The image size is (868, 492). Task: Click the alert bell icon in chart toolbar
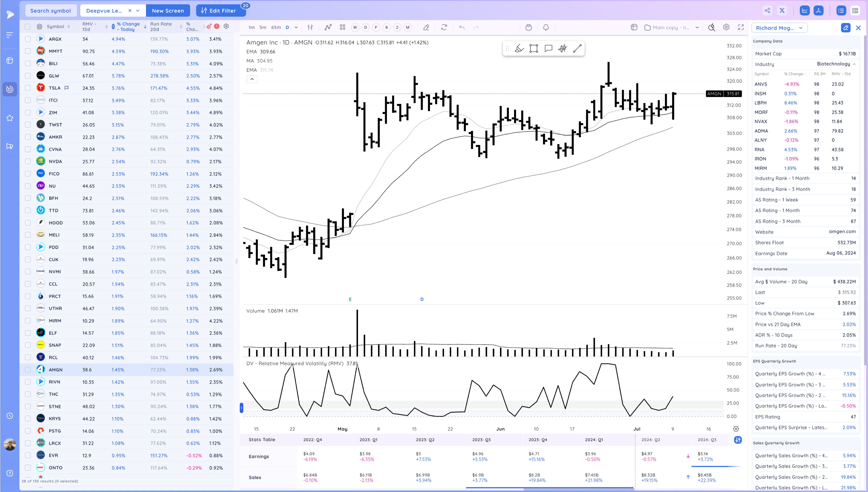click(x=546, y=27)
